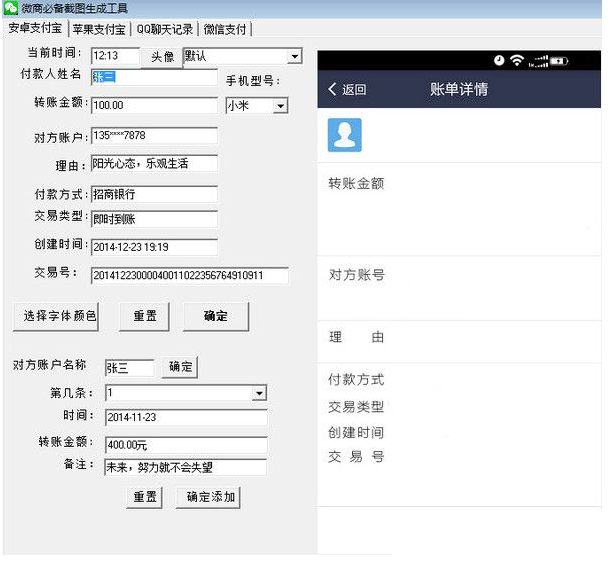The height and width of the screenshot is (563, 610).
Task: Expand the 头像 avatar dropdown
Action: [294, 57]
